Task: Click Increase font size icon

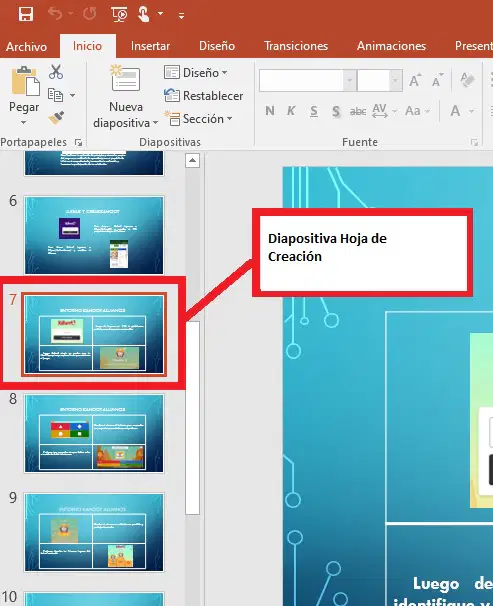Action: (415, 80)
